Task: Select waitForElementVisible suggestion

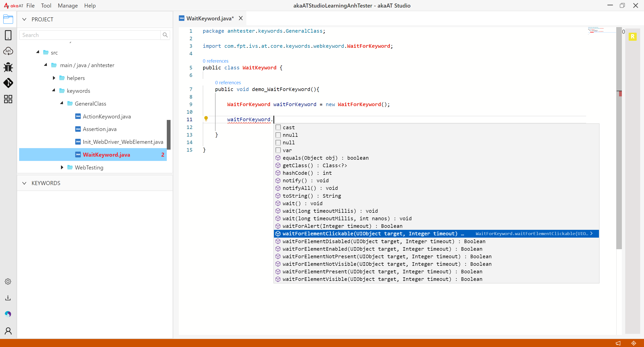Action: point(436,279)
